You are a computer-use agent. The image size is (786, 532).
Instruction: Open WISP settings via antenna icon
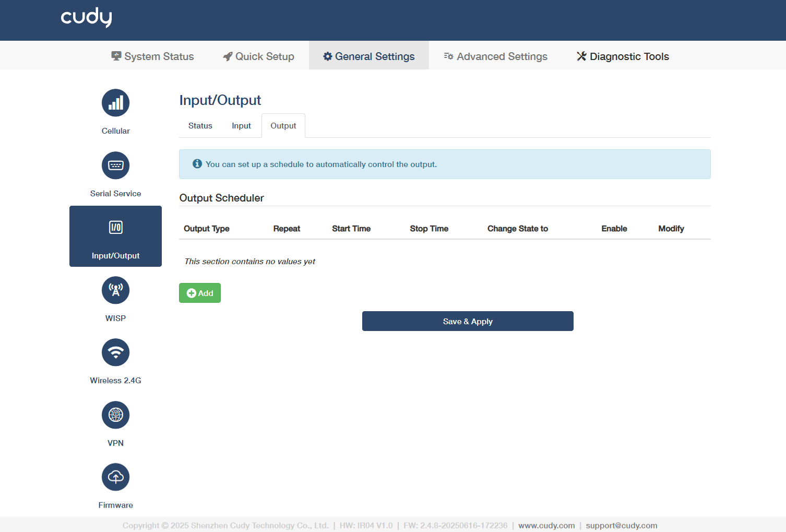pyautogui.click(x=115, y=290)
